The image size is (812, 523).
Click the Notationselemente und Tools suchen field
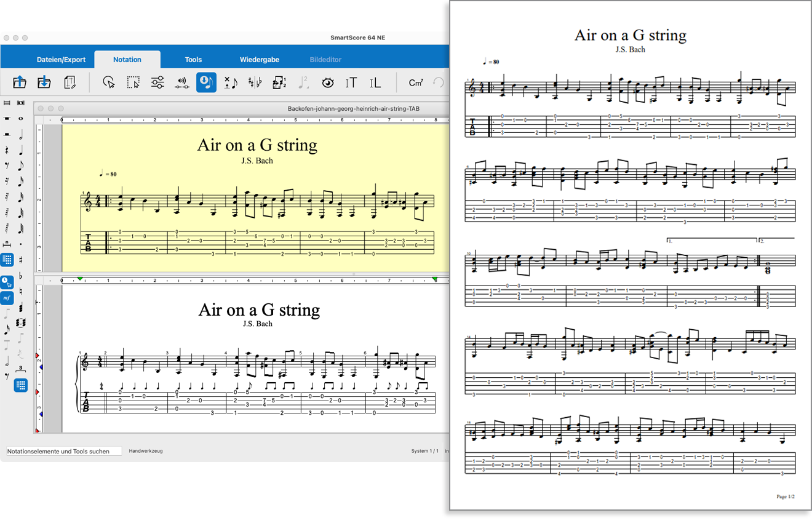pyautogui.click(x=64, y=451)
